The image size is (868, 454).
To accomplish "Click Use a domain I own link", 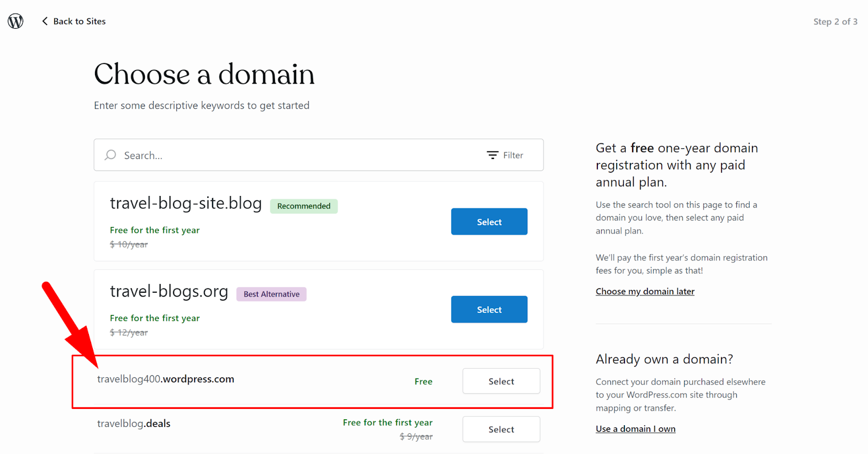I will tap(635, 429).
